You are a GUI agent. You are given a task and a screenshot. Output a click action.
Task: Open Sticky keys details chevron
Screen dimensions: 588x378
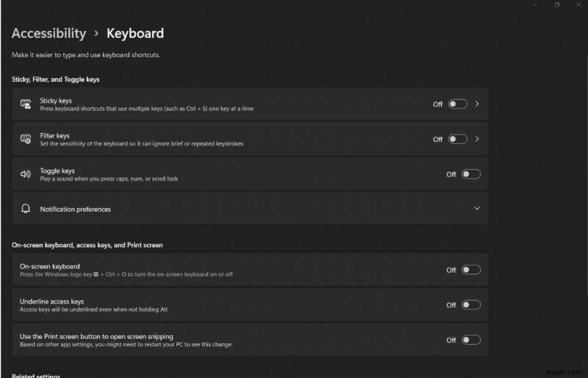pos(477,104)
